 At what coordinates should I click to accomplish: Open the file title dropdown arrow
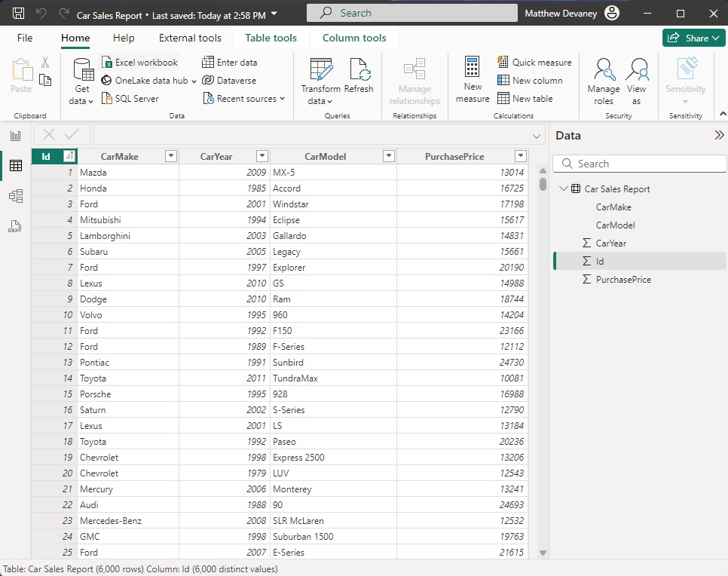point(274,14)
